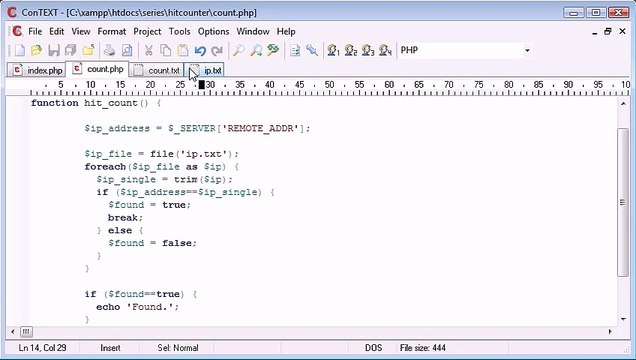The image size is (636, 360).
Task: Open the Format menu
Action: (112, 31)
